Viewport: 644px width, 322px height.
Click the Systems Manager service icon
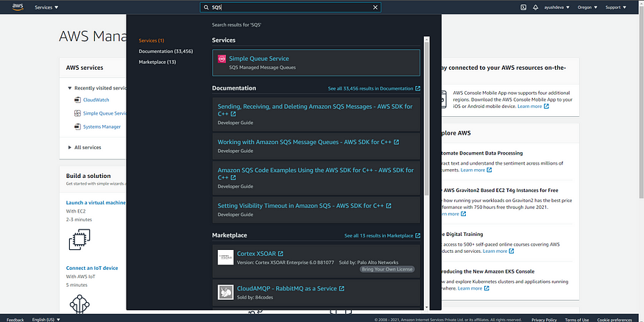[x=77, y=126]
